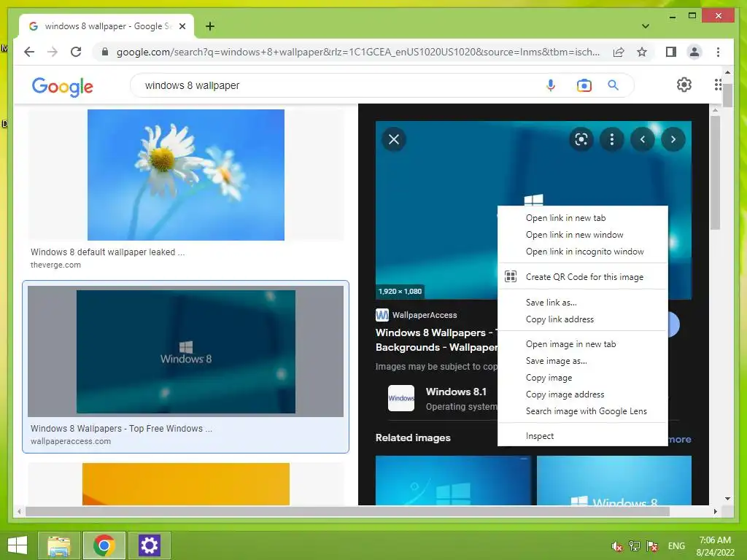Image resolution: width=747 pixels, height=560 pixels.
Task: Open the right related image Windows 8 thumbnail
Action: (614, 480)
